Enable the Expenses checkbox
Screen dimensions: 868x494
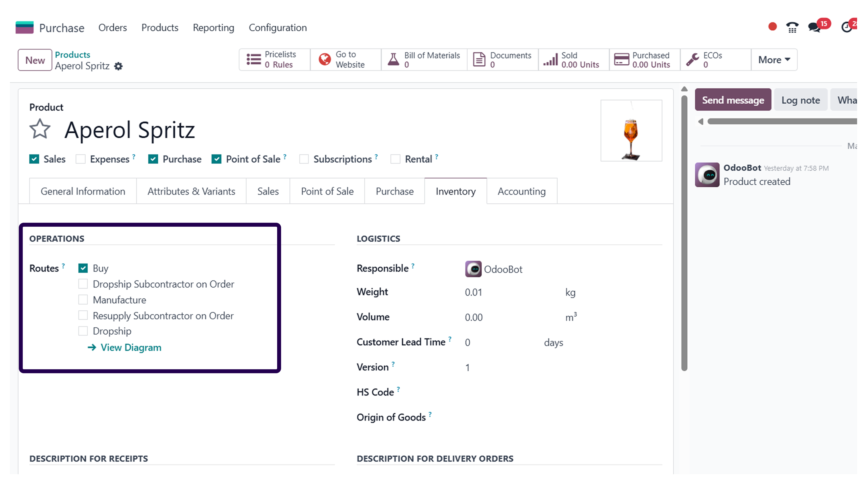tap(80, 159)
